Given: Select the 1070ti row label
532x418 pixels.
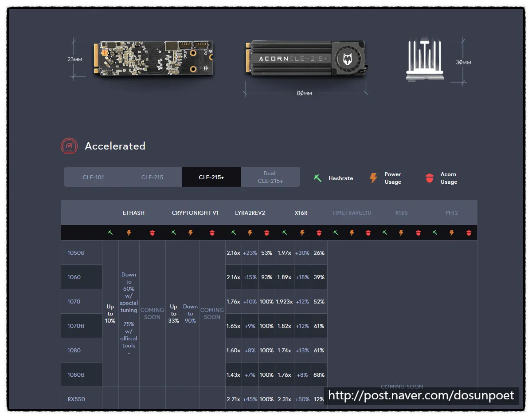Looking at the screenshot, I should click(x=76, y=326).
